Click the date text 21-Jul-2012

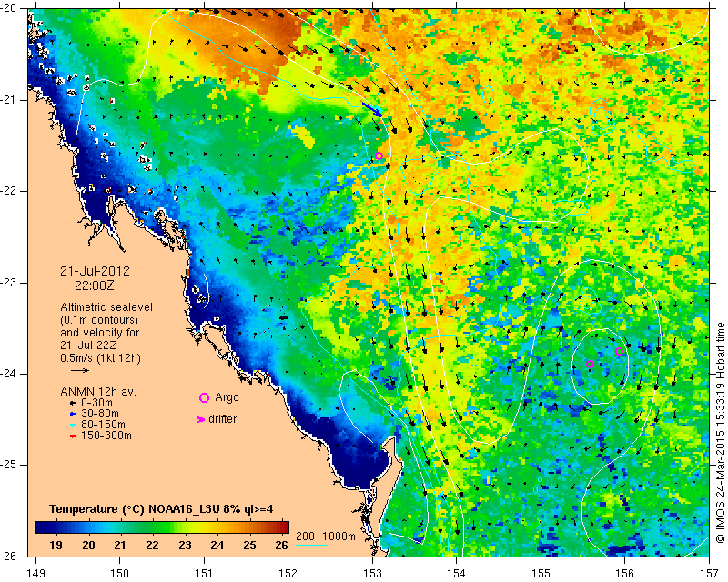point(95,271)
